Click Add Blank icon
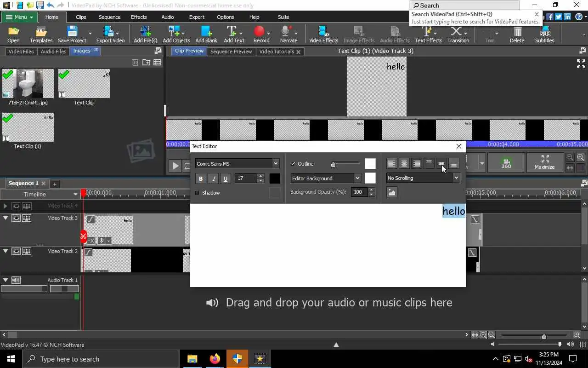This screenshot has width=588, height=368. [206, 31]
